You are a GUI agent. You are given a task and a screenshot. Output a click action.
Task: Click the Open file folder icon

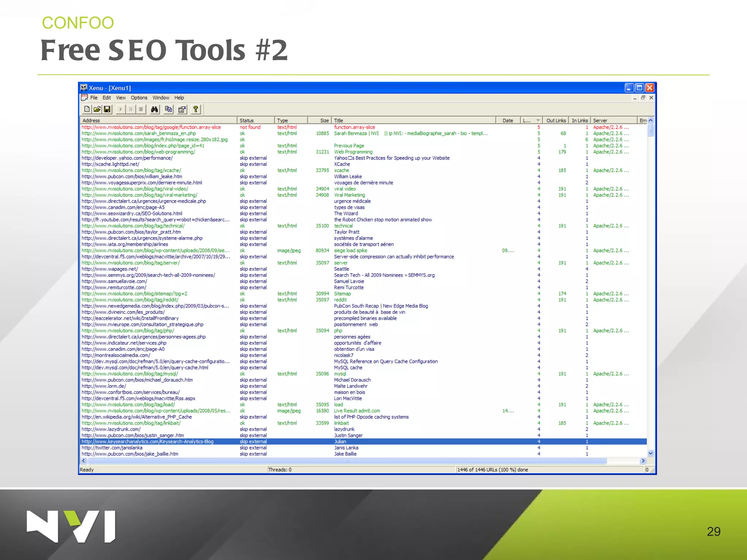click(97, 109)
